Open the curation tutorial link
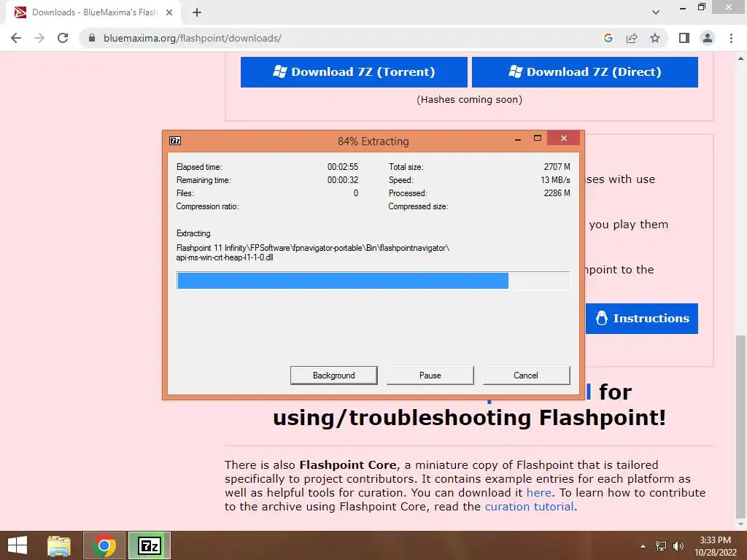 (x=529, y=506)
